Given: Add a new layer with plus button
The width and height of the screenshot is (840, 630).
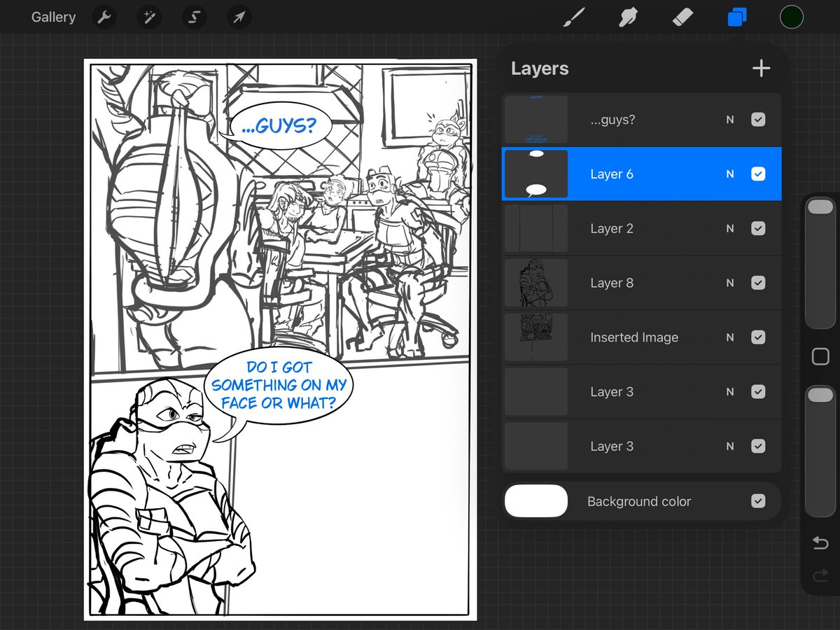Looking at the screenshot, I should coord(761,68).
